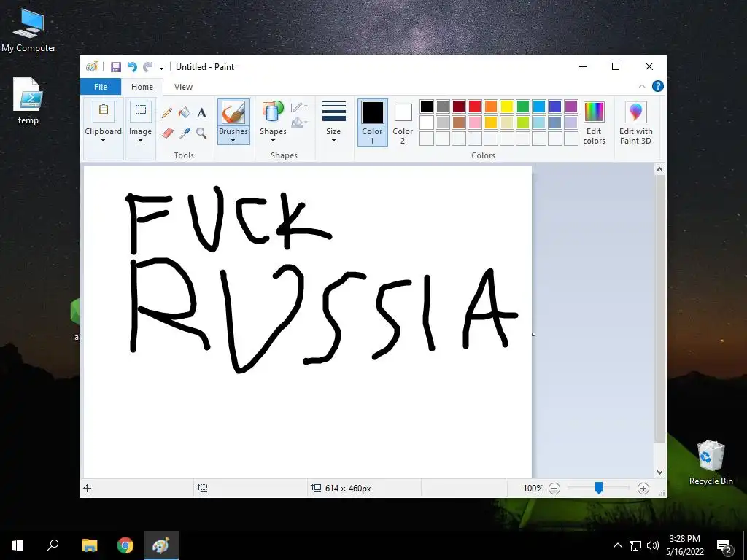The image size is (747, 560).
Task: Click the Windows Start button
Action: 18,545
